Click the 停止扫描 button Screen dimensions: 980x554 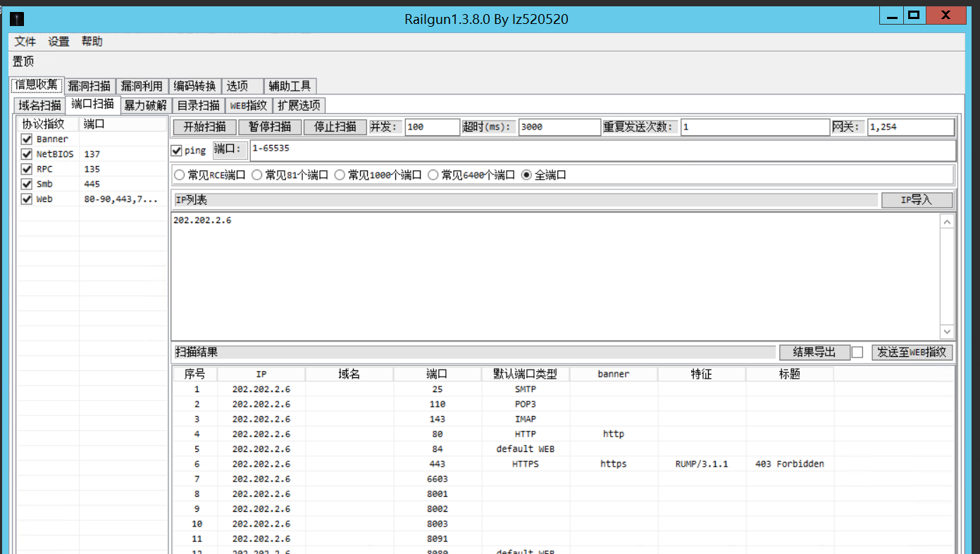point(335,127)
